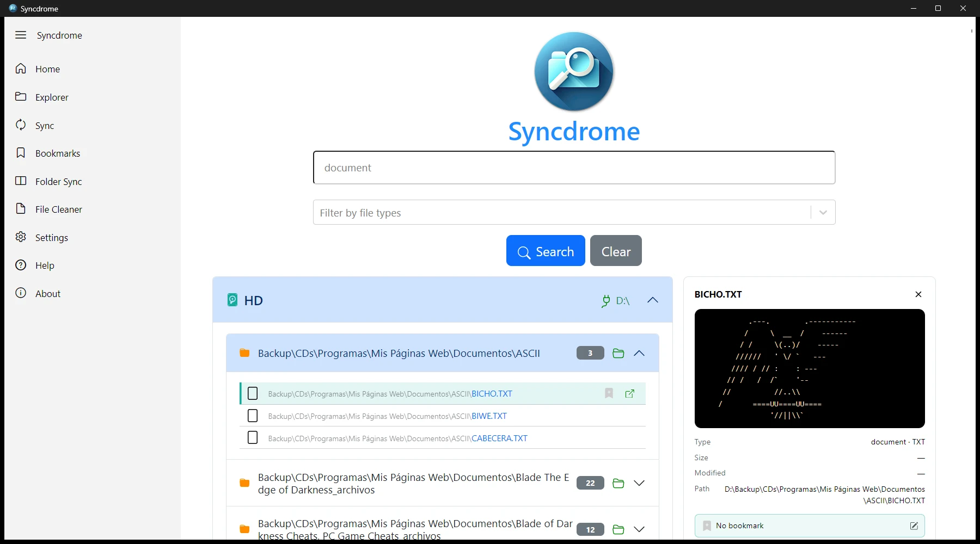Click the Settings gear icon
The height and width of the screenshot is (544, 980).
(21, 237)
